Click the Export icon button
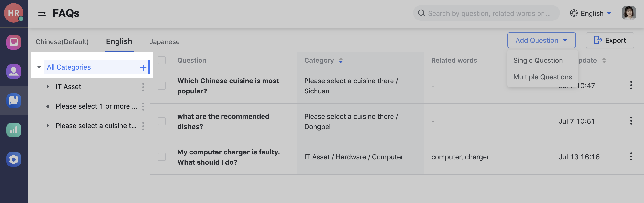Screen dimensions: 644x203 [x=599, y=40]
